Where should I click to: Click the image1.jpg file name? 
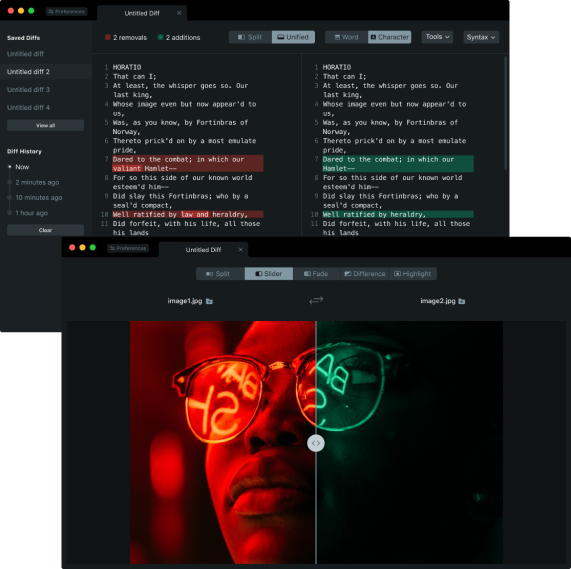[x=185, y=301]
